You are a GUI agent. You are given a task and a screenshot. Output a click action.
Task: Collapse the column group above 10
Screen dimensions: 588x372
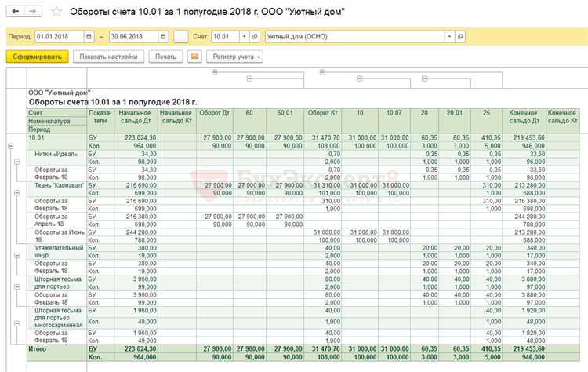tap(360, 78)
